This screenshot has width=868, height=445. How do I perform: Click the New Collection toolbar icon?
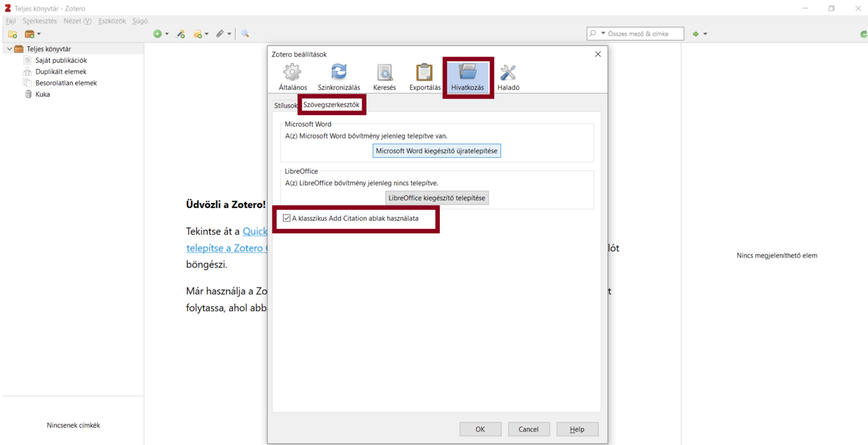(x=12, y=34)
